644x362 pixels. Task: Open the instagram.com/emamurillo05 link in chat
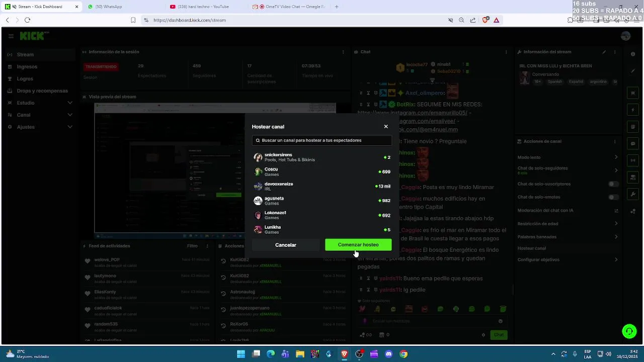413,113
